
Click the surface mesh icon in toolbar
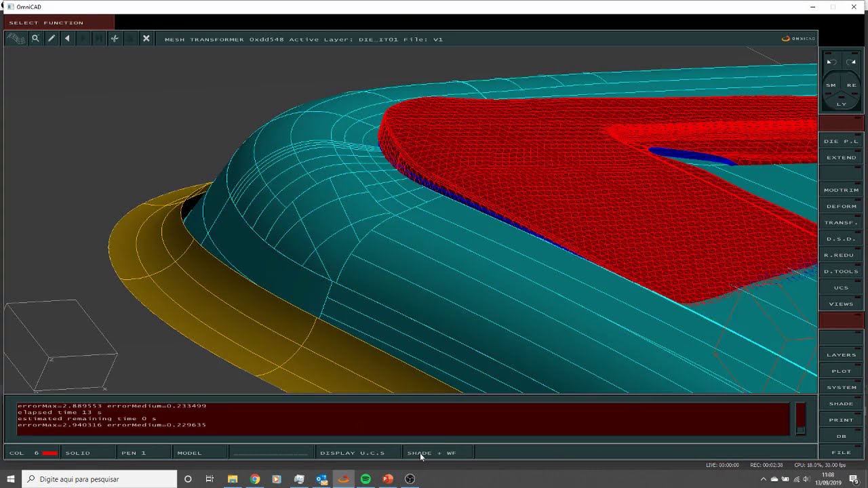16,39
